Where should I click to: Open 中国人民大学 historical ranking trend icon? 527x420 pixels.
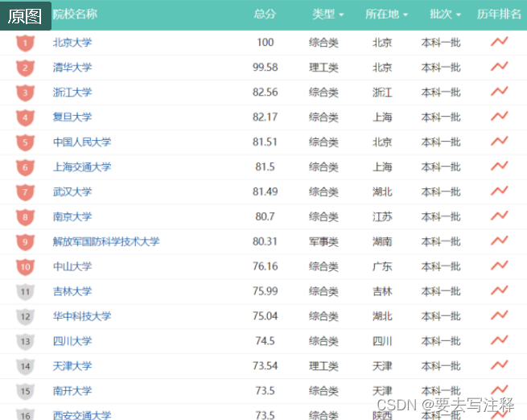click(499, 141)
